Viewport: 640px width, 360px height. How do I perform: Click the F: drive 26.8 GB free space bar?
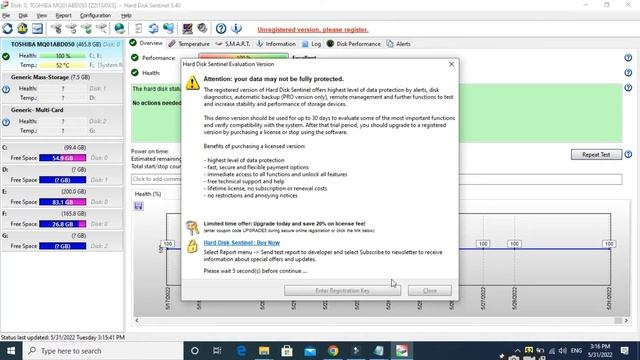pyautogui.click(x=62, y=224)
